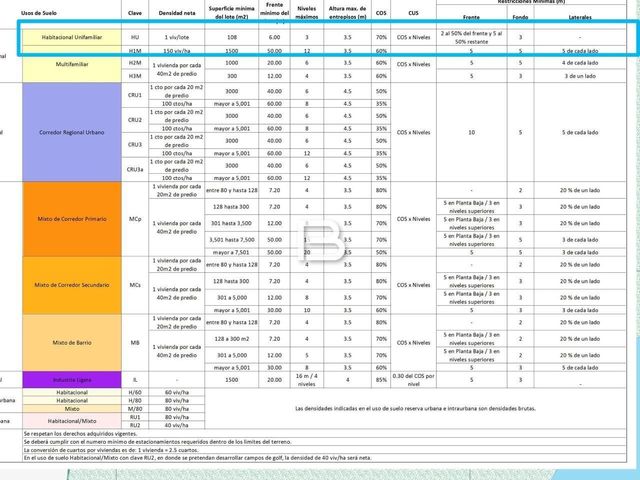640x480 pixels.
Task: Select the "Las densidades indicadas..." note text
Action: [x=415, y=408]
